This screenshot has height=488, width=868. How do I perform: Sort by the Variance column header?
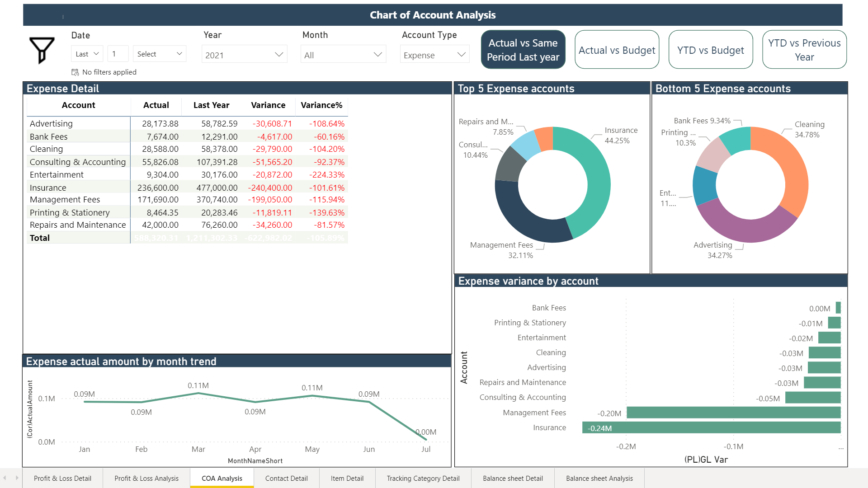click(x=268, y=105)
